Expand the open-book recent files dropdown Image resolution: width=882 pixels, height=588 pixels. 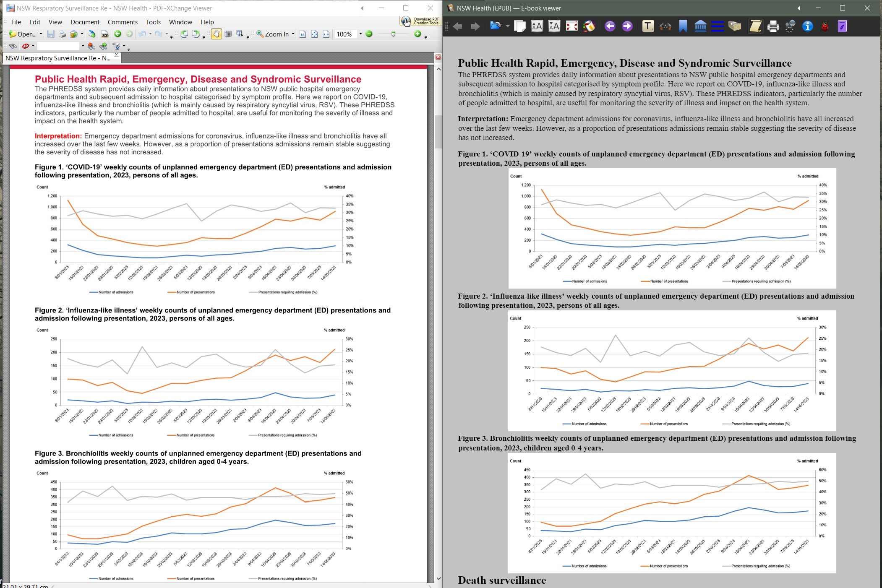click(507, 26)
